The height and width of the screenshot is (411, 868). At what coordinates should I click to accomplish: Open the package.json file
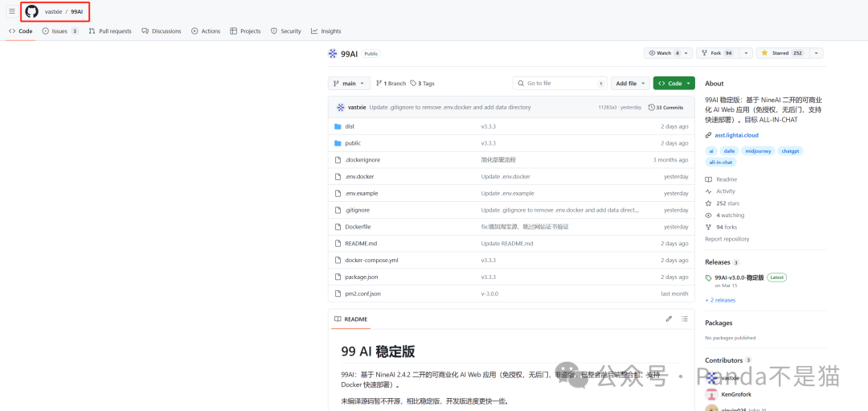pyautogui.click(x=362, y=277)
